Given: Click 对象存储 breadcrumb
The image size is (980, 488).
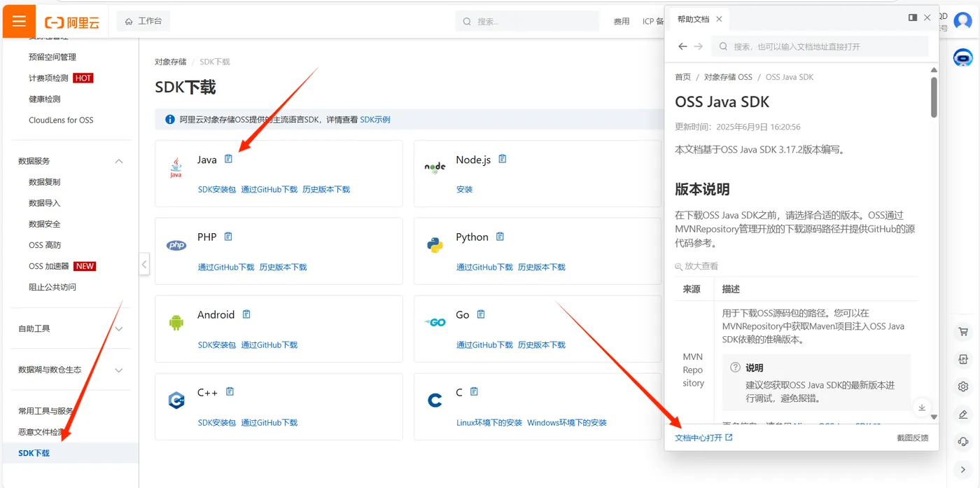Looking at the screenshot, I should click(171, 62).
